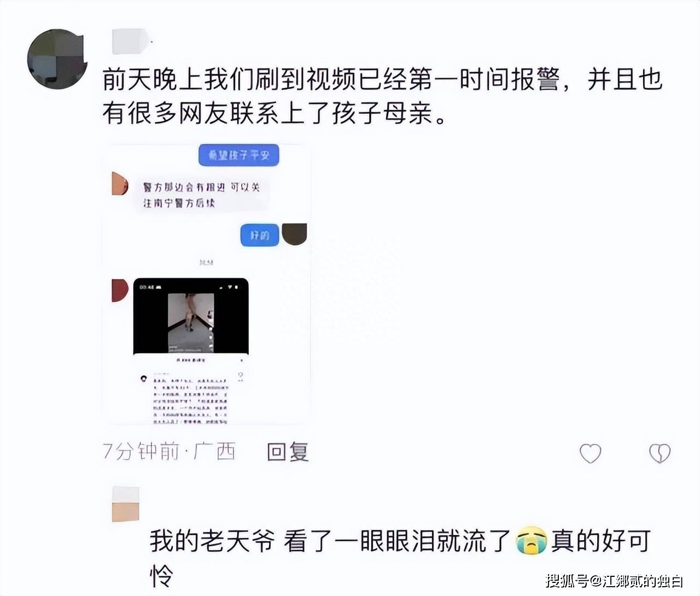700x596 pixels.
Task: Tap the blue 好的 chat bubble
Action: (260, 235)
